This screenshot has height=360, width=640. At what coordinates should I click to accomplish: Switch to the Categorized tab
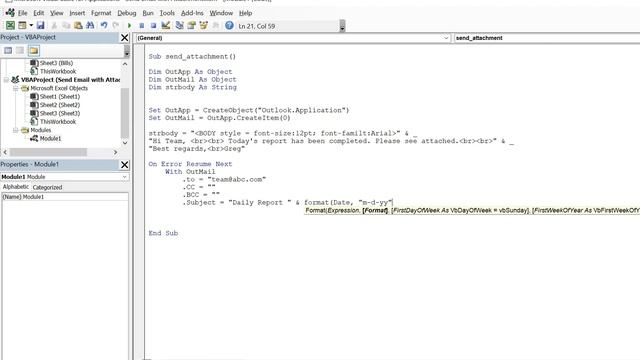pos(47,187)
